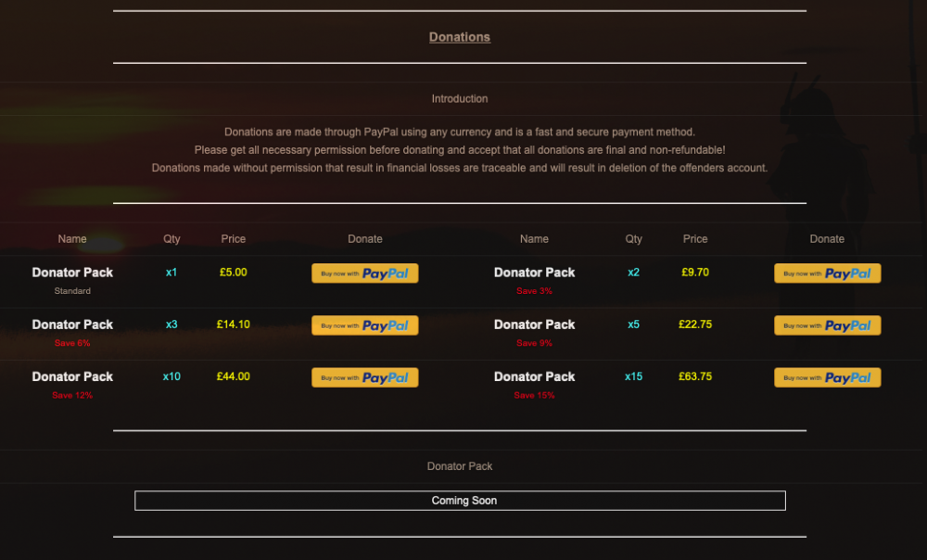Click the Save 6% label
The height and width of the screenshot is (560, 927).
tap(72, 343)
